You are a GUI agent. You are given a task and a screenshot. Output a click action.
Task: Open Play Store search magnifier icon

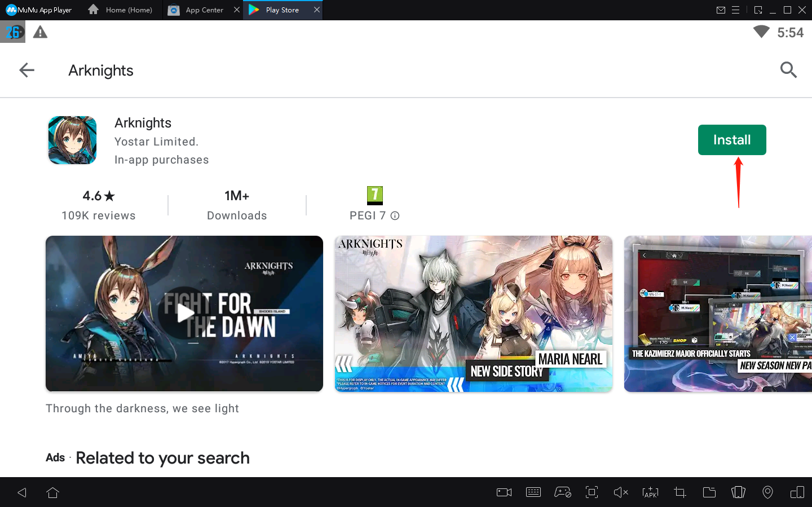(x=788, y=70)
